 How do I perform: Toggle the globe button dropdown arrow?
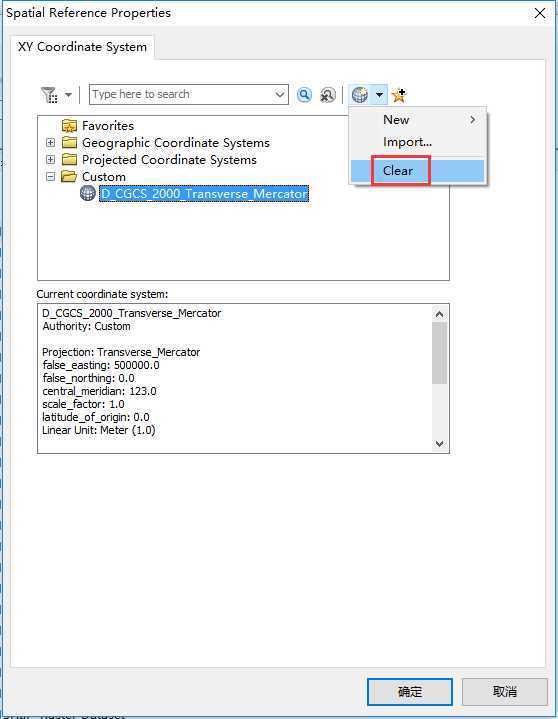pyautogui.click(x=379, y=95)
